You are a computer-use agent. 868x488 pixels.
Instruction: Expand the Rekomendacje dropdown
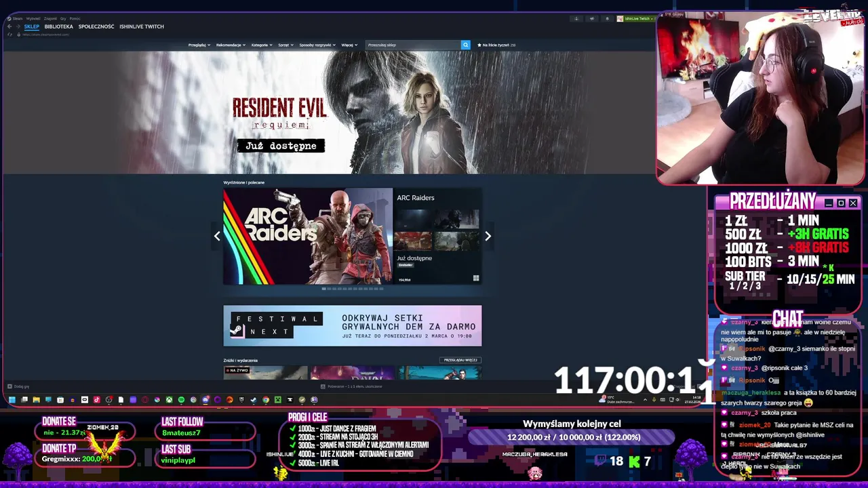point(231,45)
